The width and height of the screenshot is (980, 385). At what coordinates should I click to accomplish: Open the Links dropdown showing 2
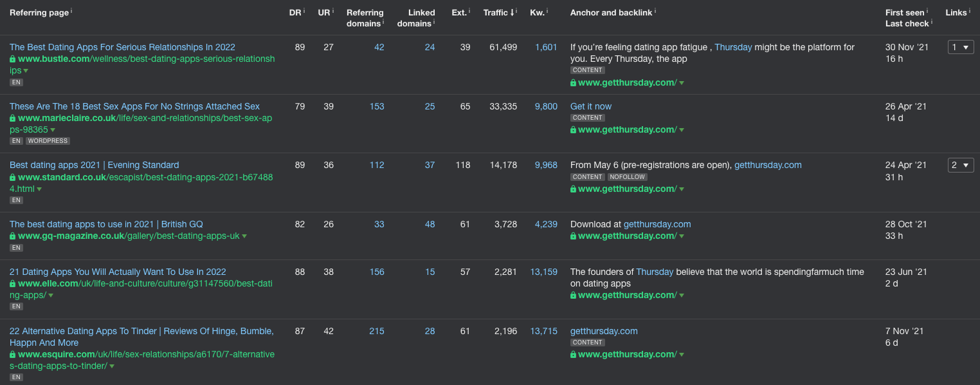[x=961, y=165]
